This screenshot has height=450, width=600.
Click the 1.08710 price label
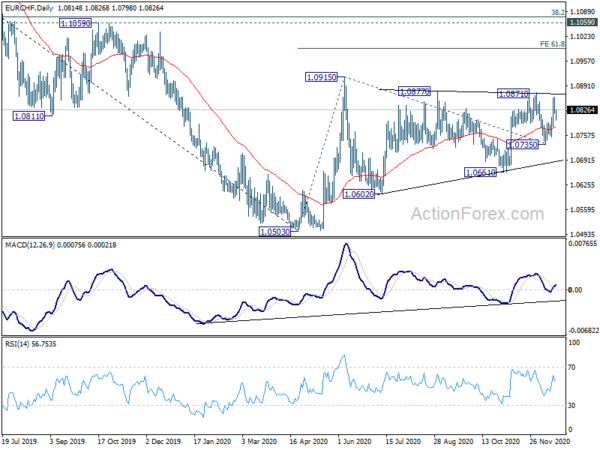[514, 93]
